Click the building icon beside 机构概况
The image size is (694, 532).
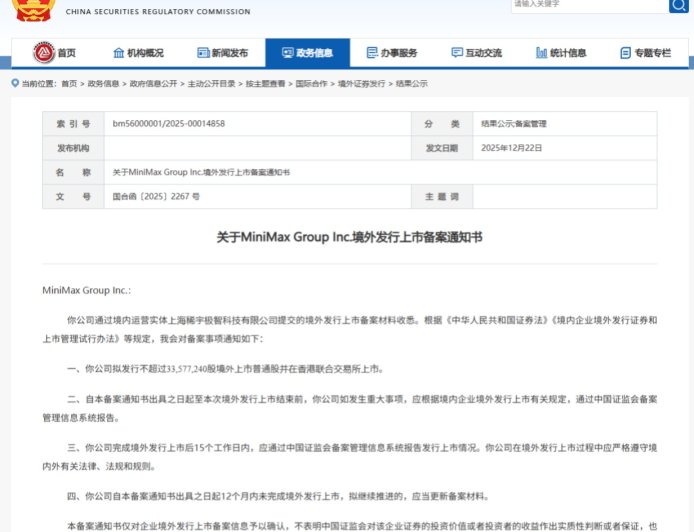coord(119,53)
